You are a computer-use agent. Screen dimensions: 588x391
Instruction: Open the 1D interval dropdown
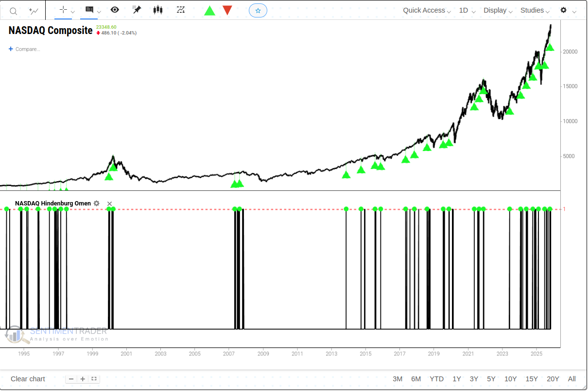pos(467,10)
